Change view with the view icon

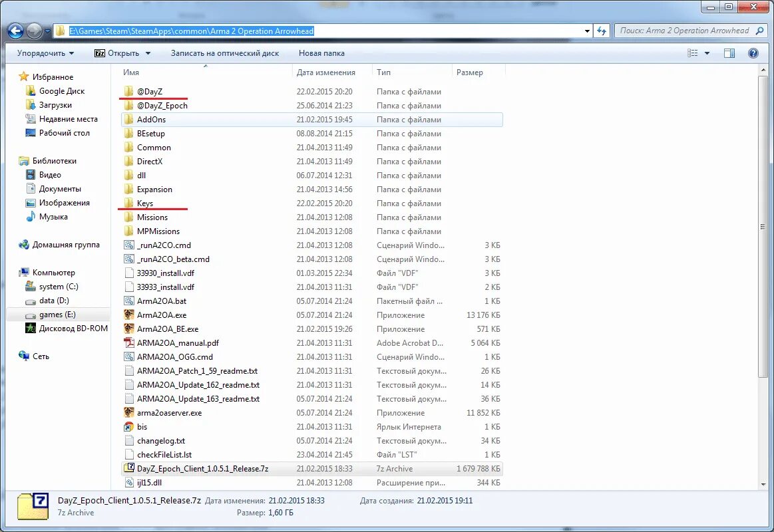click(693, 53)
